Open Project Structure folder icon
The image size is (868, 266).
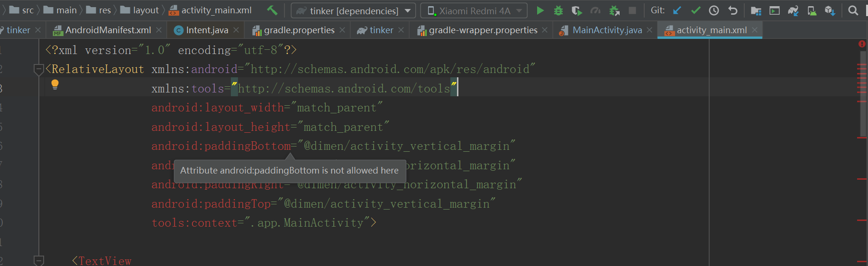pyautogui.click(x=756, y=10)
